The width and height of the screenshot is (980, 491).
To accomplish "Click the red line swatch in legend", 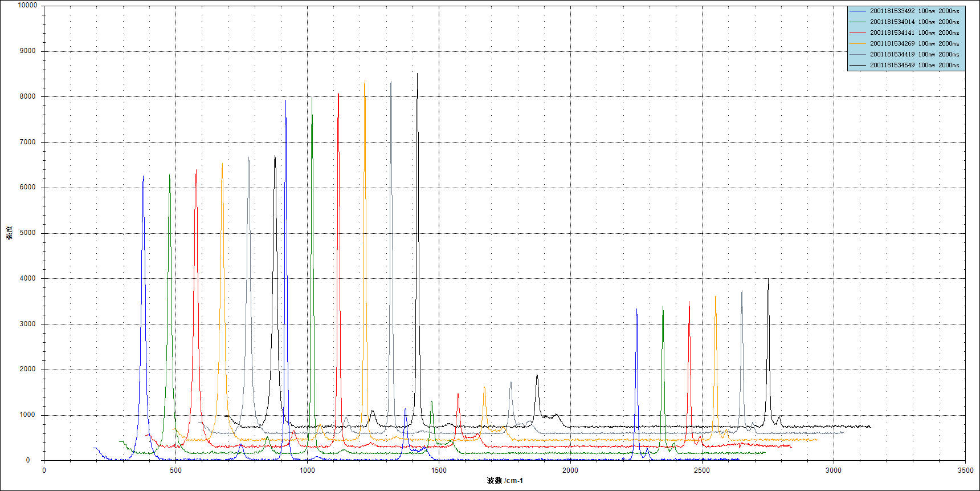I will tap(857, 33).
